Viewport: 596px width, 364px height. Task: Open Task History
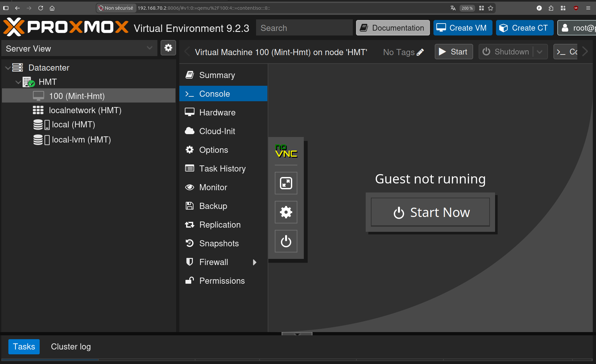pos(223,169)
